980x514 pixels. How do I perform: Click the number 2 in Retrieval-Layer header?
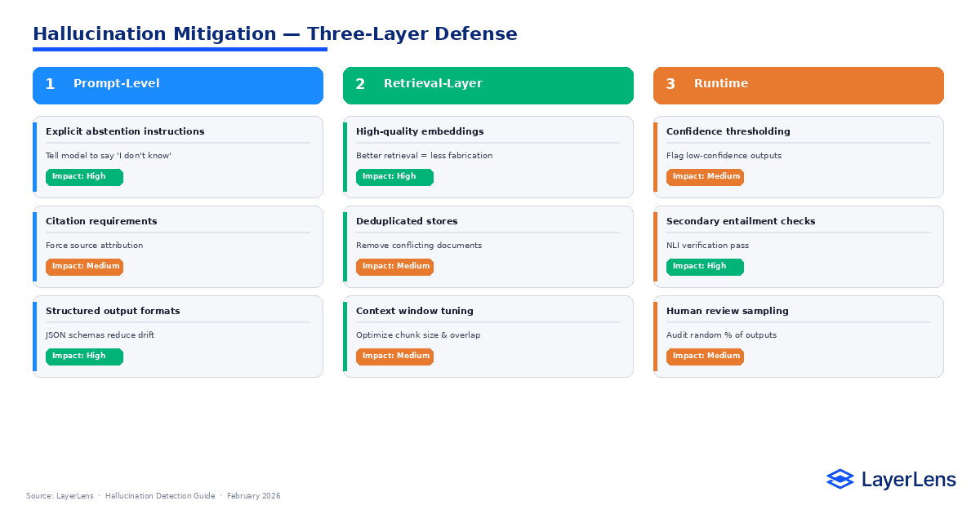360,84
